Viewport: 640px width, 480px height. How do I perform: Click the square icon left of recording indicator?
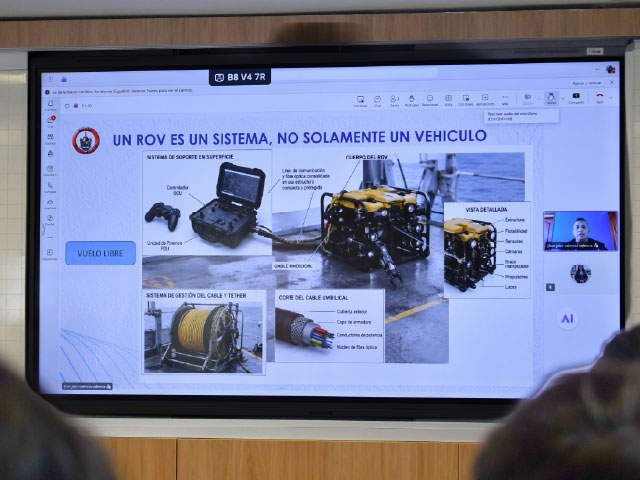67,106
